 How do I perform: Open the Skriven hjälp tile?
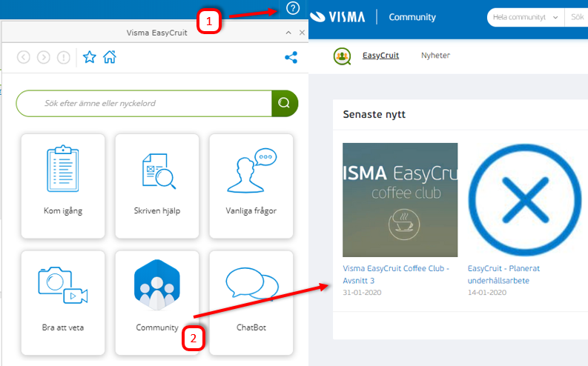[157, 186]
